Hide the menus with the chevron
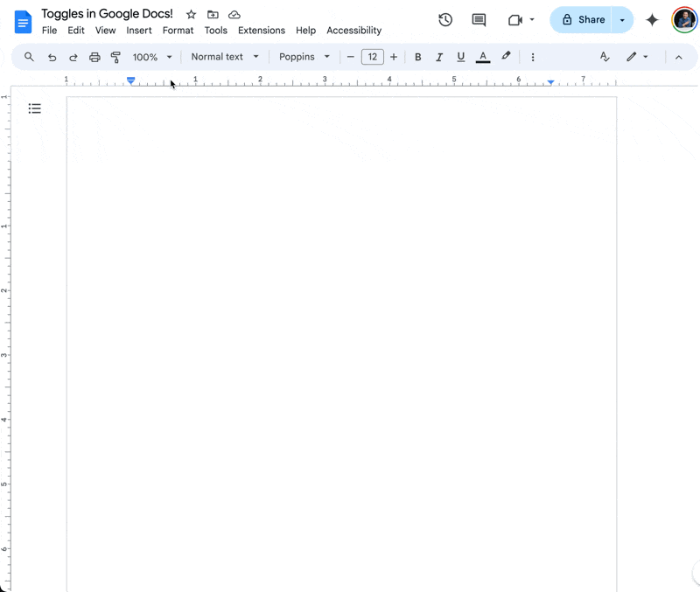Screen dimensions: 700x592 pos(679,57)
